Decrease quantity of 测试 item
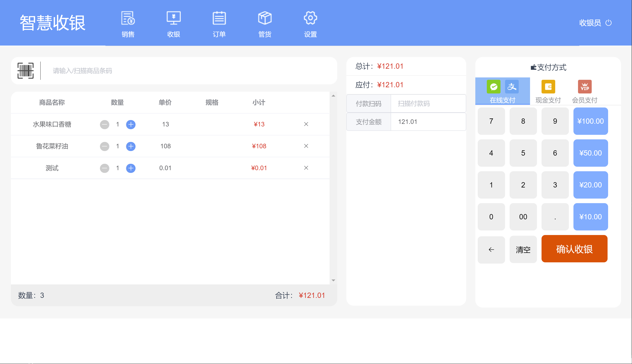 pos(104,168)
